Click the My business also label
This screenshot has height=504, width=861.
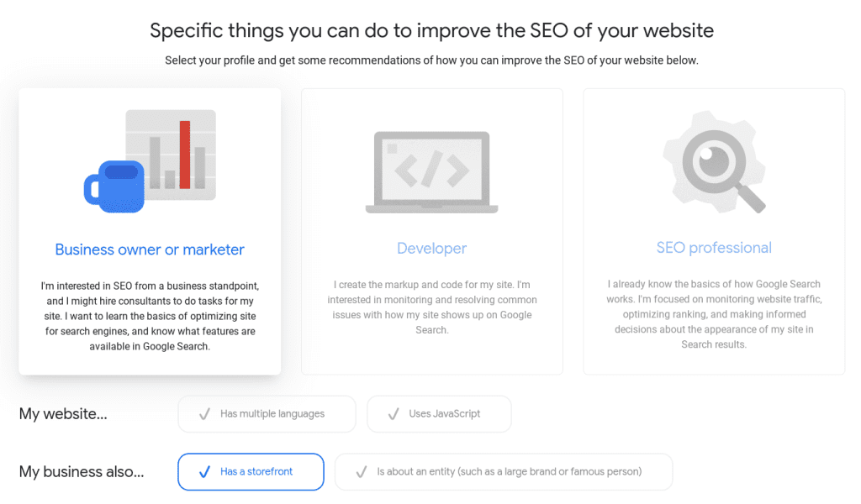click(82, 471)
